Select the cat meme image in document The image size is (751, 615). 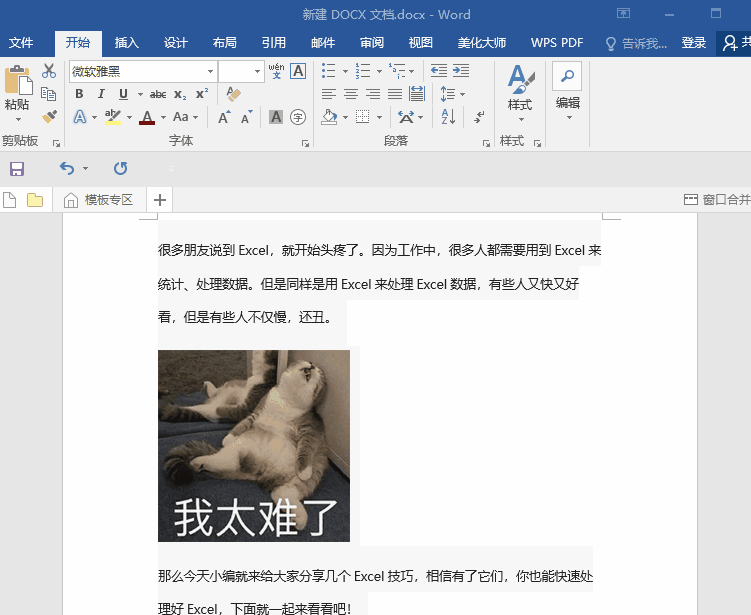[254, 445]
